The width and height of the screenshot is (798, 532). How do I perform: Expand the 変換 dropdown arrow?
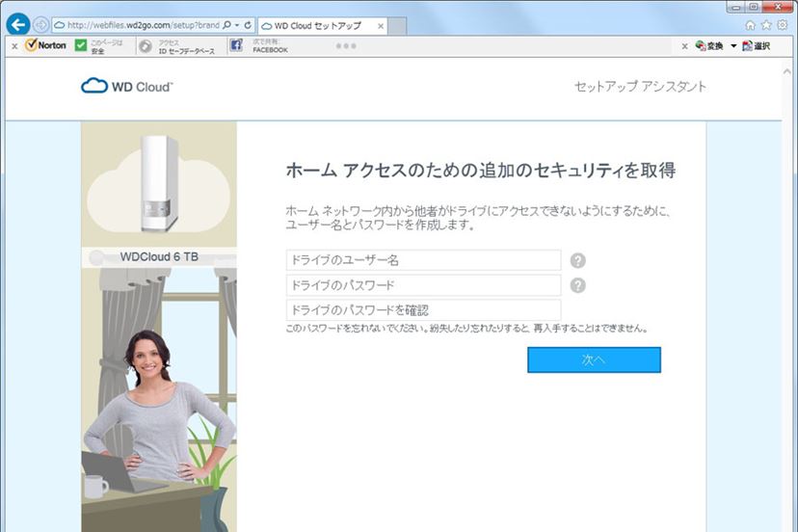click(x=733, y=46)
